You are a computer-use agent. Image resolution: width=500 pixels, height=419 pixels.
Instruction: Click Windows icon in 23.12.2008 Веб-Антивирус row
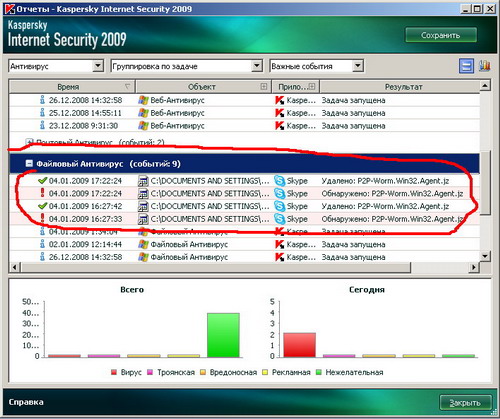[x=143, y=126]
